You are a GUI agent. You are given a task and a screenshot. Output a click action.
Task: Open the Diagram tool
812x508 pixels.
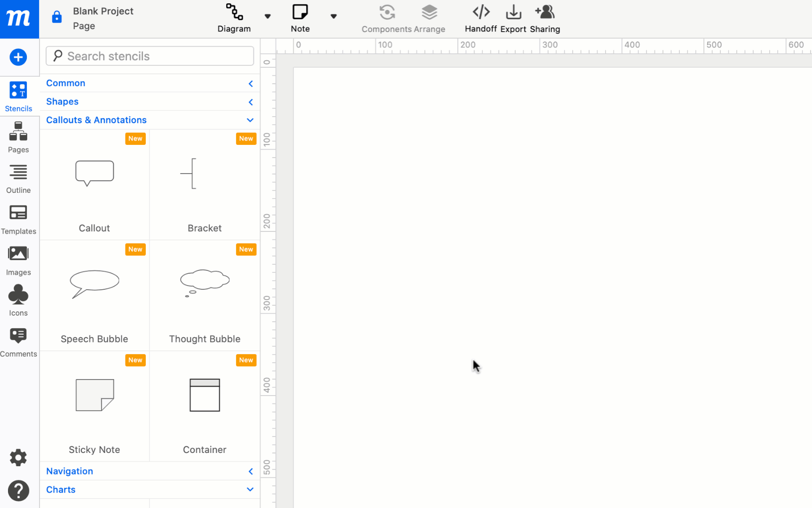tap(234, 18)
